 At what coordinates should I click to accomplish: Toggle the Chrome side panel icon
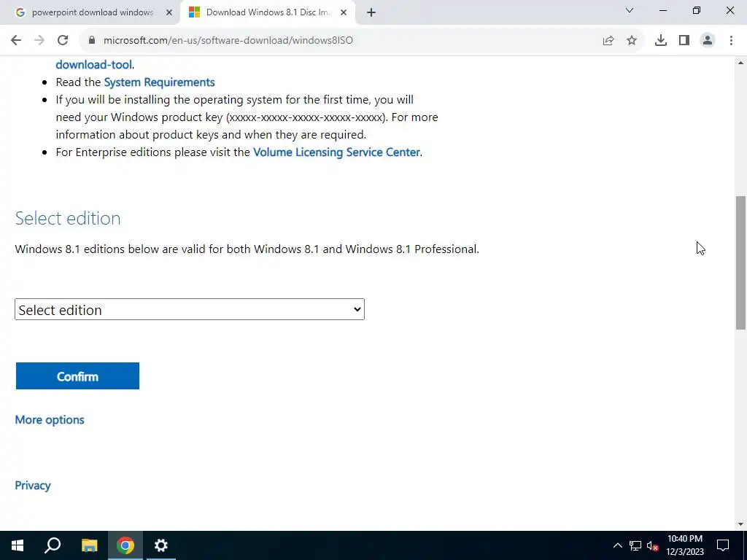pos(684,41)
